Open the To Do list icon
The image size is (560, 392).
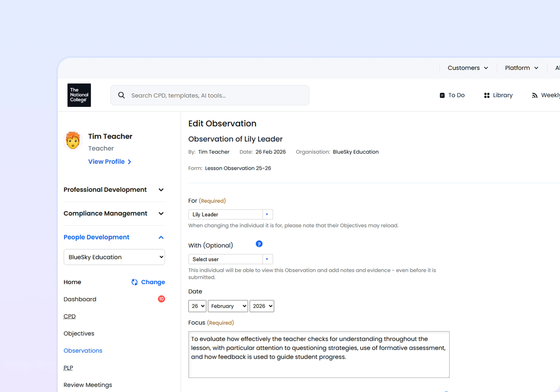click(x=442, y=95)
